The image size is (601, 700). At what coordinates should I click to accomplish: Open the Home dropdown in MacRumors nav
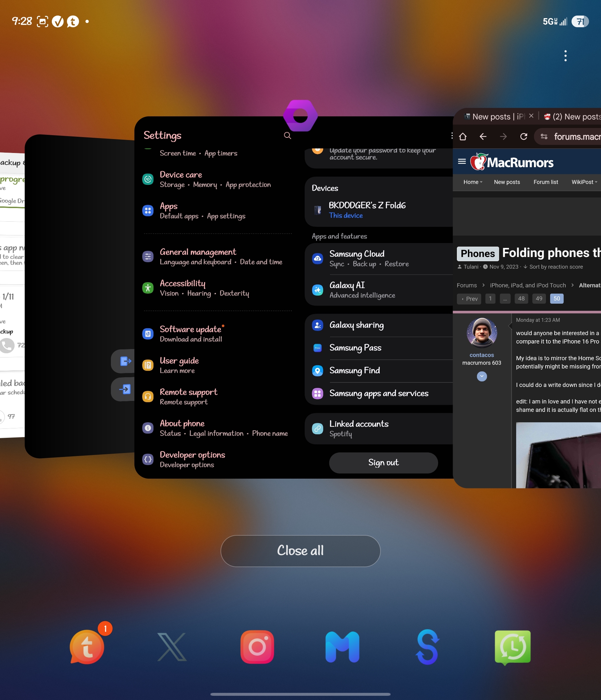click(473, 182)
